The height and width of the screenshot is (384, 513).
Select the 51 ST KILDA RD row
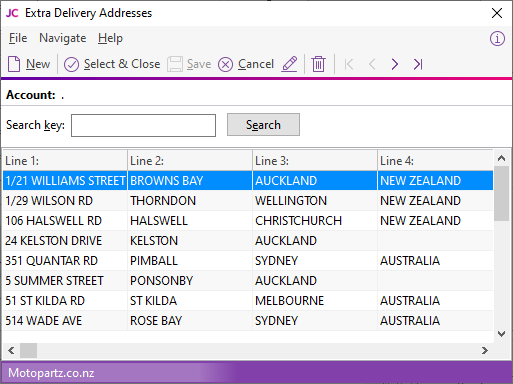248,301
